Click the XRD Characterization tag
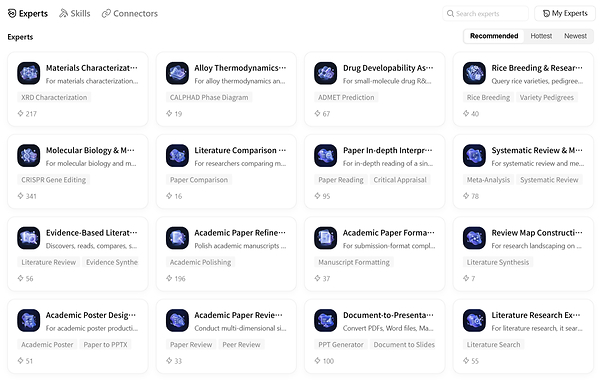Viewport: 600px width, 381px height. click(54, 97)
